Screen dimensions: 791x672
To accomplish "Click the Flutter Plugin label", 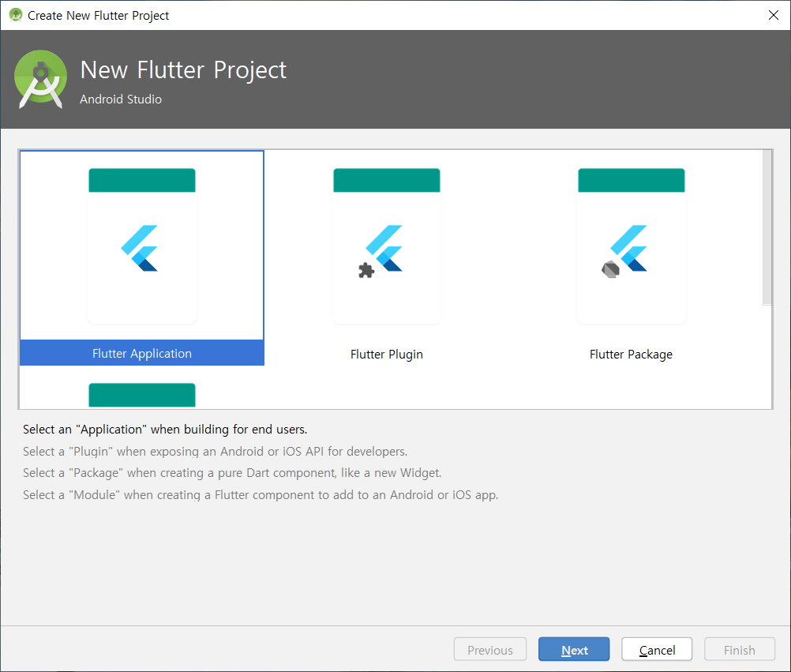I will 386,354.
